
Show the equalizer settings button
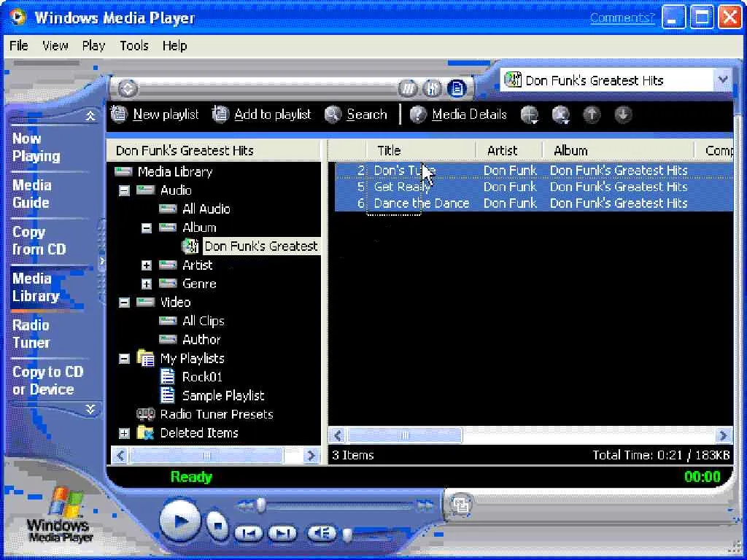(x=432, y=88)
